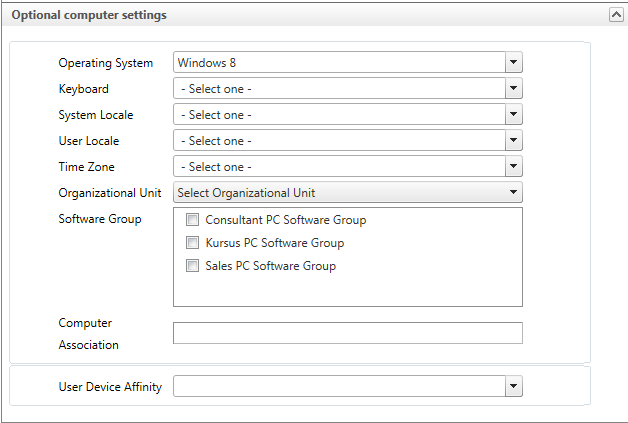Check the Sales PC Software Group box
This screenshot has height=423, width=628.
coord(192,266)
